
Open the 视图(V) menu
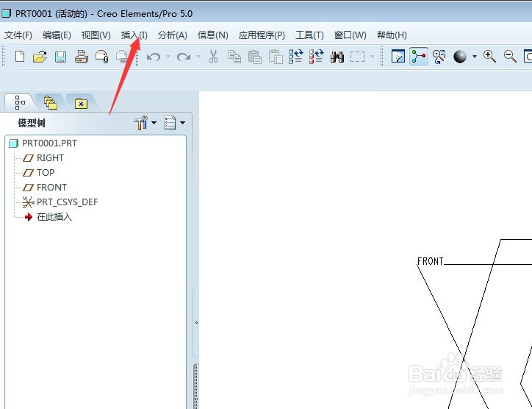(x=96, y=35)
